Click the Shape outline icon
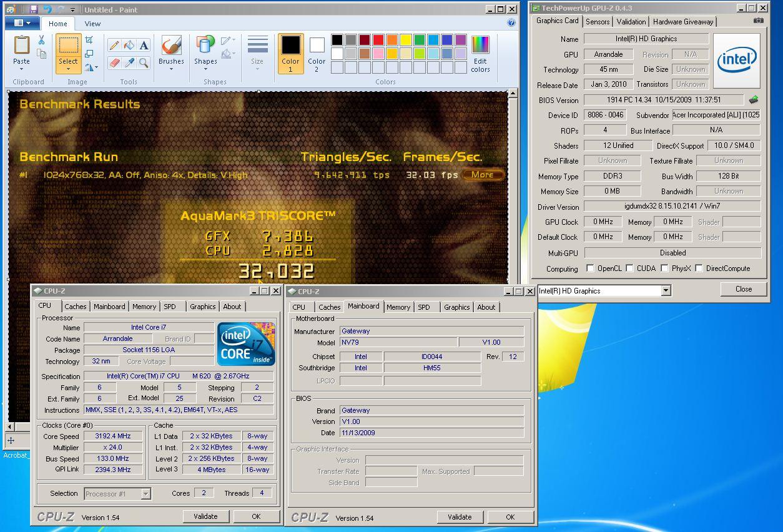Image resolution: width=783 pixels, height=532 pixels. point(225,41)
